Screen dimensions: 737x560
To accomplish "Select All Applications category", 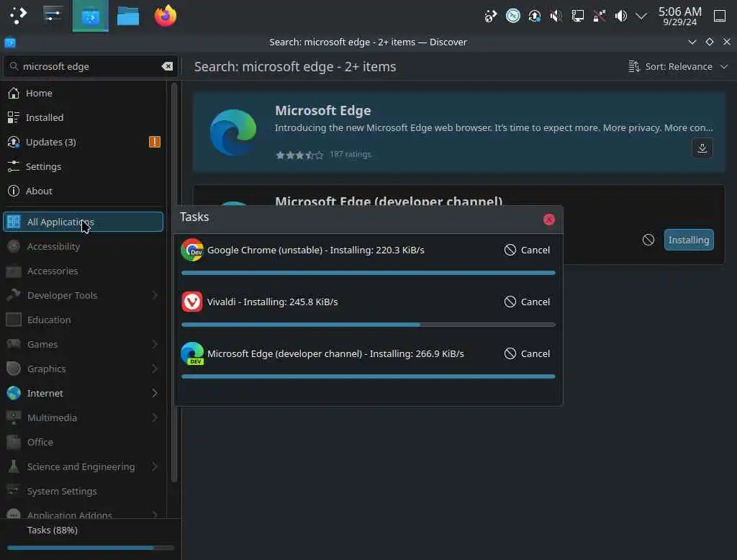I will 83,222.
